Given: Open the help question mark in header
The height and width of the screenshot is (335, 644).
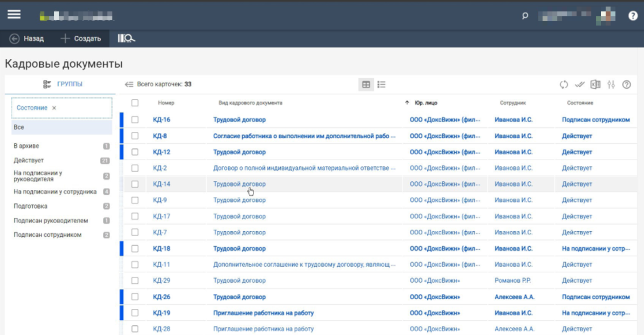Looking at the screenshot, I should [x=633, y=16].
